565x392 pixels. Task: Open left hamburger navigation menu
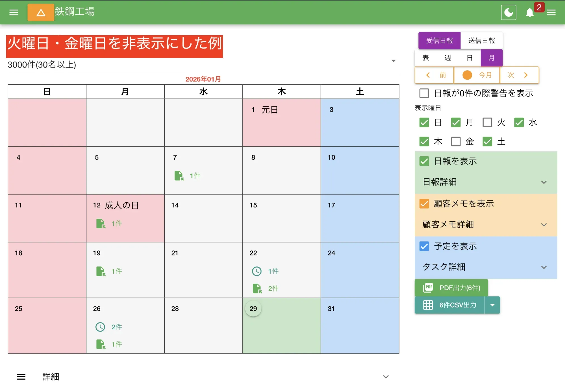14,12
